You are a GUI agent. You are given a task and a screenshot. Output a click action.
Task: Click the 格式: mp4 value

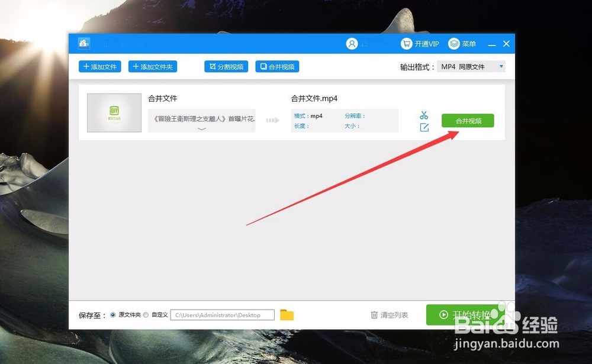[x=316, y=116]
